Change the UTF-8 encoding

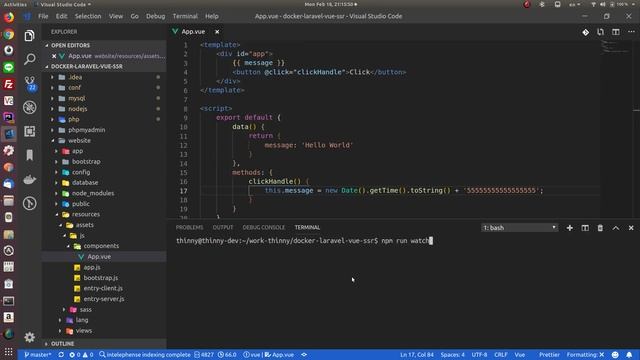pyautogui.click(x=479, y=355)
